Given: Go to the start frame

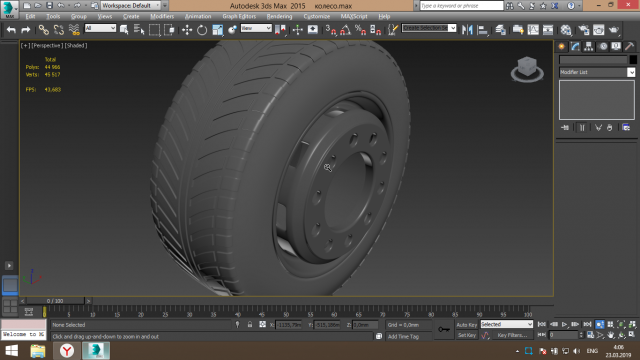Looking at the screenshot, I should tap(542, 324).
